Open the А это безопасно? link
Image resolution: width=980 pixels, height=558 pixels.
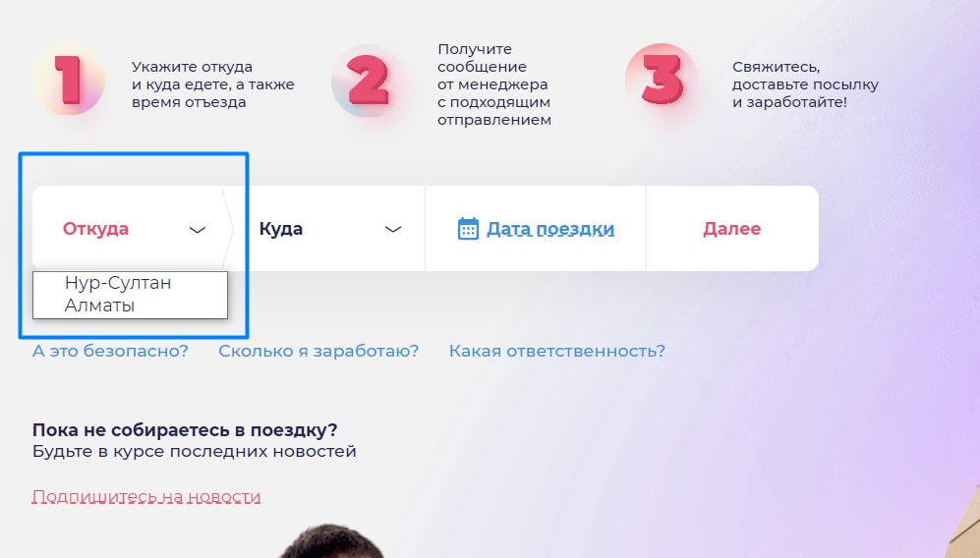coord(110,351)
